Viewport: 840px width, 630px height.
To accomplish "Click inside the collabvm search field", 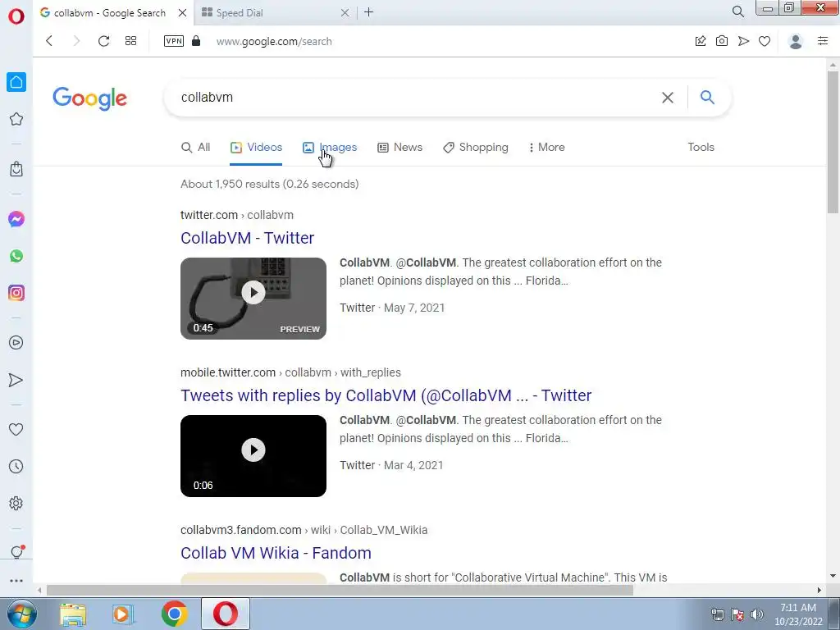I will click(413, 98).
